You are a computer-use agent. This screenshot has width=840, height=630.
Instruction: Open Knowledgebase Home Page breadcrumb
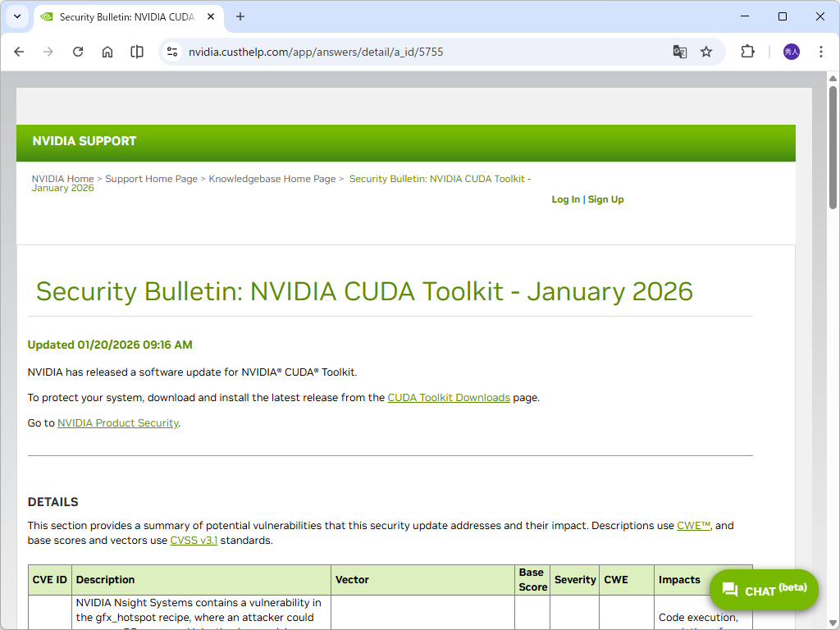point(272,179)
